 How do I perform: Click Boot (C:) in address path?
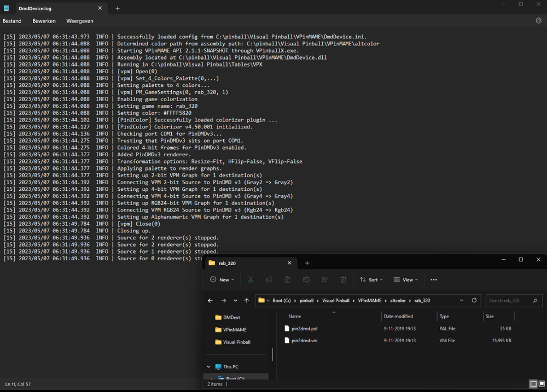click(x=282, y=301)
